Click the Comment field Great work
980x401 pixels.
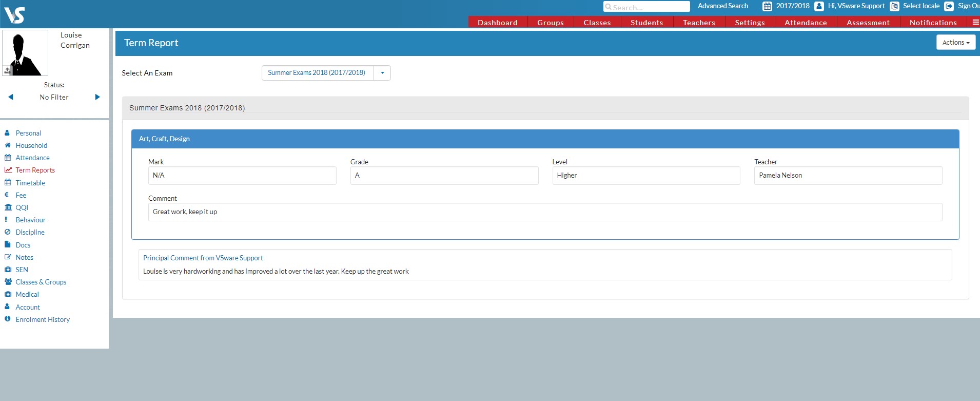(545, 212)
